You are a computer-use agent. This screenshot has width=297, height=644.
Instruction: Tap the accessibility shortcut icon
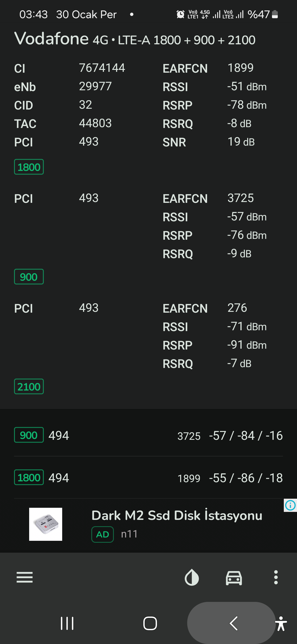[281, 624]
